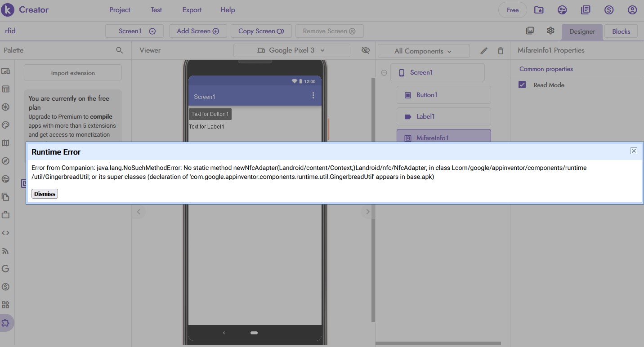Open the All Components filter dropdown
This screenshot has width=644, height=347.
click(424, 51)
